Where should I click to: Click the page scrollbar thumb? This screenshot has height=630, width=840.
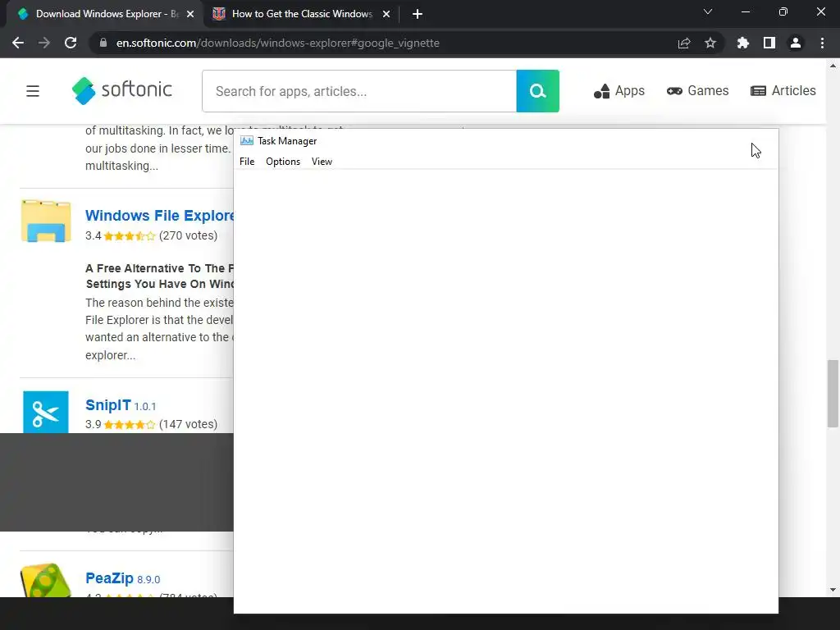(x=833, y=394)
